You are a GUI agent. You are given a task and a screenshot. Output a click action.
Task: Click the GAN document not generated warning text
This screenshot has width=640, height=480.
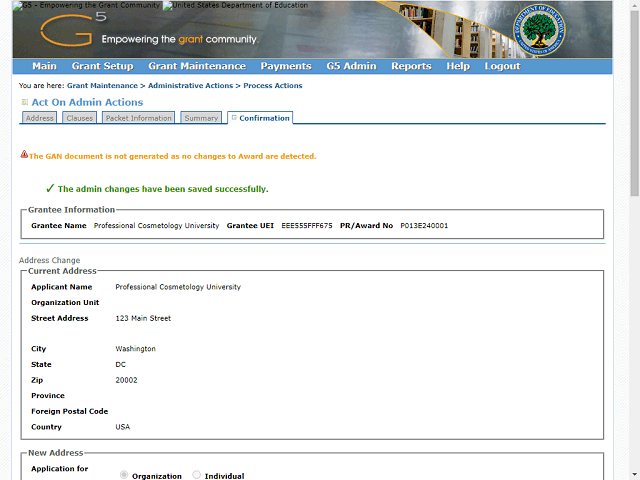[x=173, y=156]
